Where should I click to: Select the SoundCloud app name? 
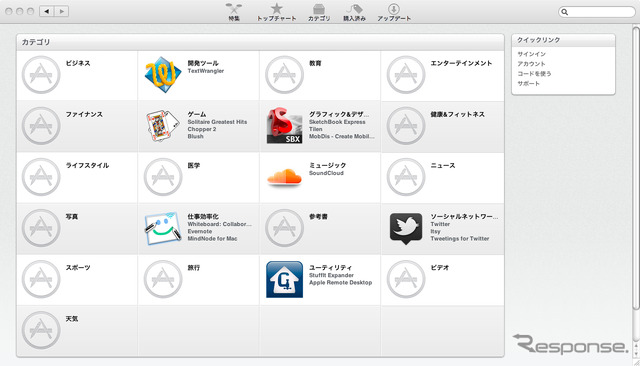click(x=326, y=173)
